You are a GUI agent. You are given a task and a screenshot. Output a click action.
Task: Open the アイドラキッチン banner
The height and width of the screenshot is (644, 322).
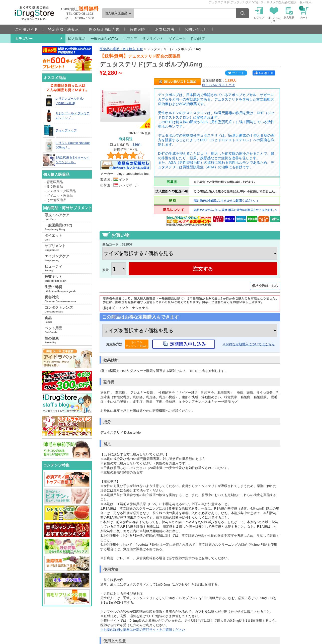click(x=67, y=426)
